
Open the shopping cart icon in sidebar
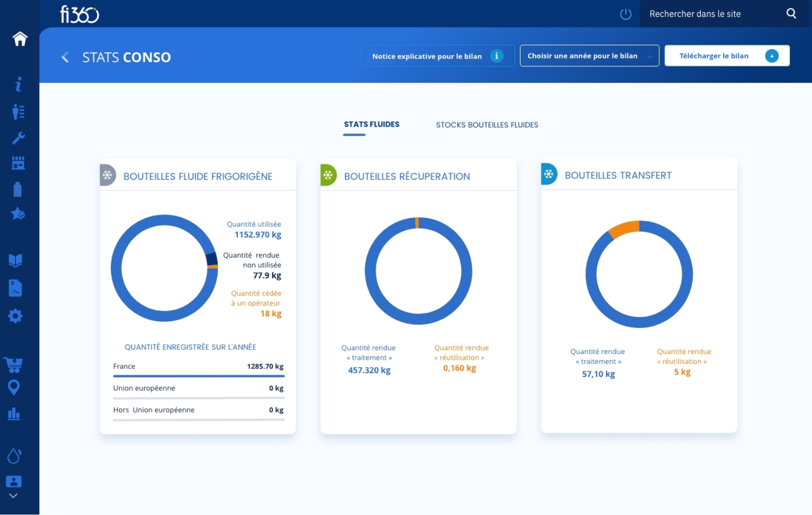(14, 365)
